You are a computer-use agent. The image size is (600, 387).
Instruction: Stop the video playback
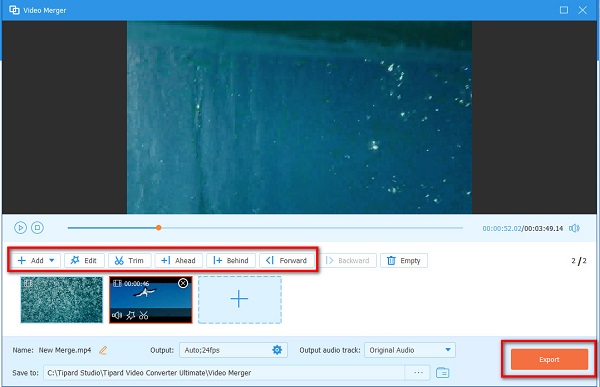(37, 228)
